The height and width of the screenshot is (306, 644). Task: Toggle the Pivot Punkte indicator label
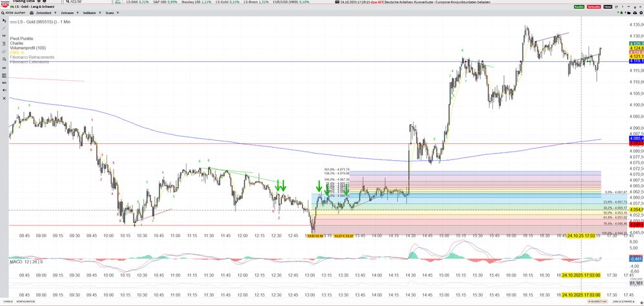click(23, 39)
